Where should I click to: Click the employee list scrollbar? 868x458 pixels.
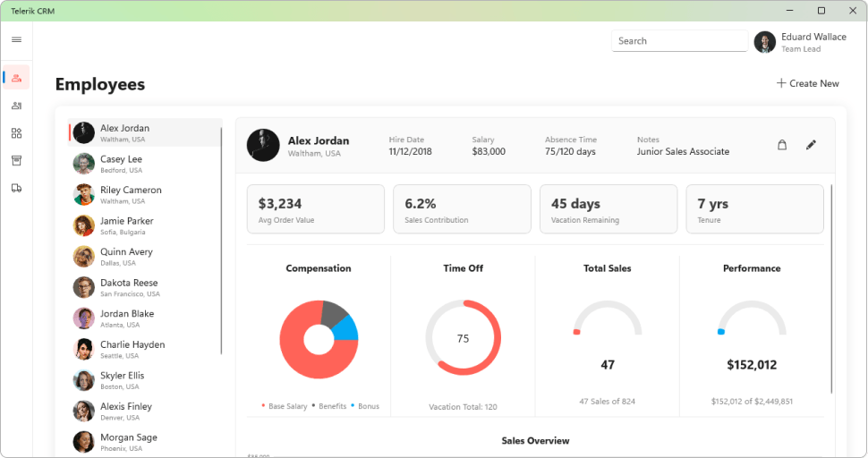click(x=221, y=241)
